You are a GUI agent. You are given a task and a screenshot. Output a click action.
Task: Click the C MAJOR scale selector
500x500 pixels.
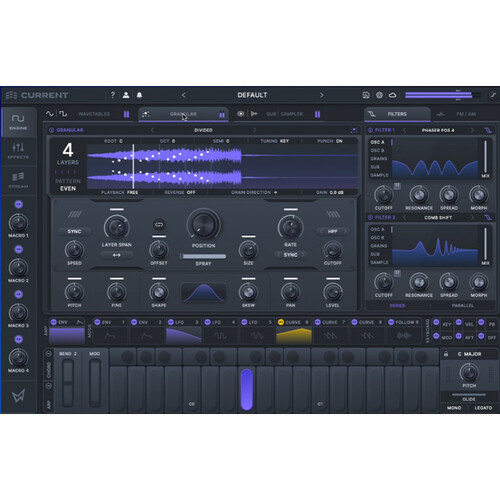469,354
